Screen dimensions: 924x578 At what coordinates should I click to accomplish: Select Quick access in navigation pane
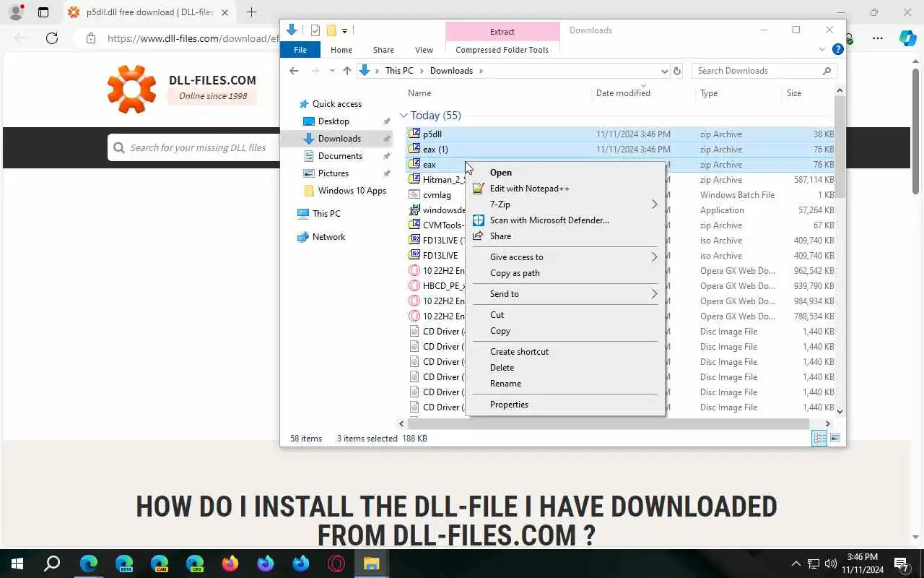336,104
